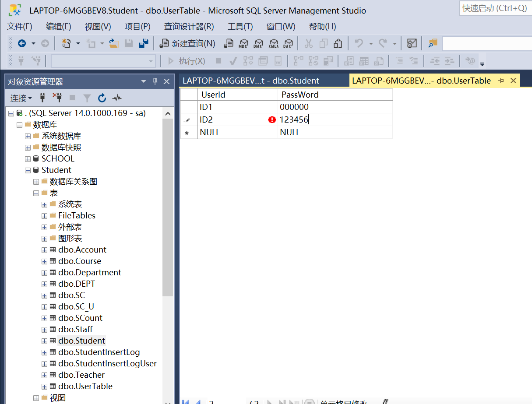The image size is (532, 404).
Task: Click the activity monitor icon
Action: coord(412,43)
